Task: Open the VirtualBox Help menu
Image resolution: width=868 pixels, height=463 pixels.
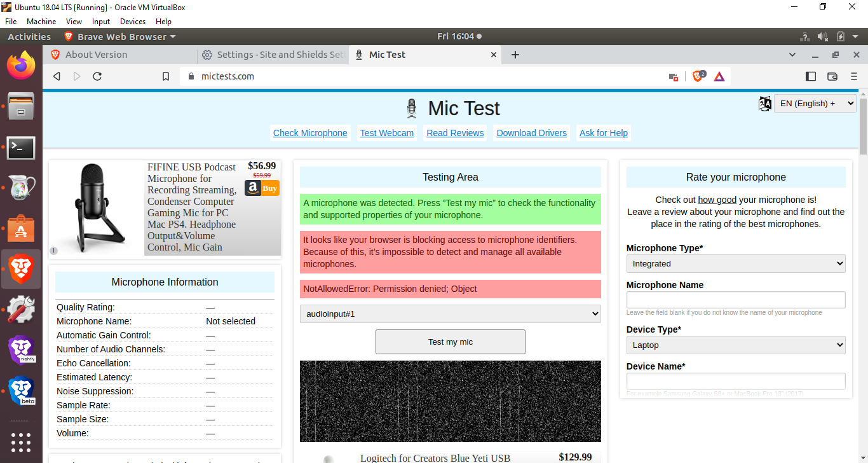Action: tap(163, 22)
